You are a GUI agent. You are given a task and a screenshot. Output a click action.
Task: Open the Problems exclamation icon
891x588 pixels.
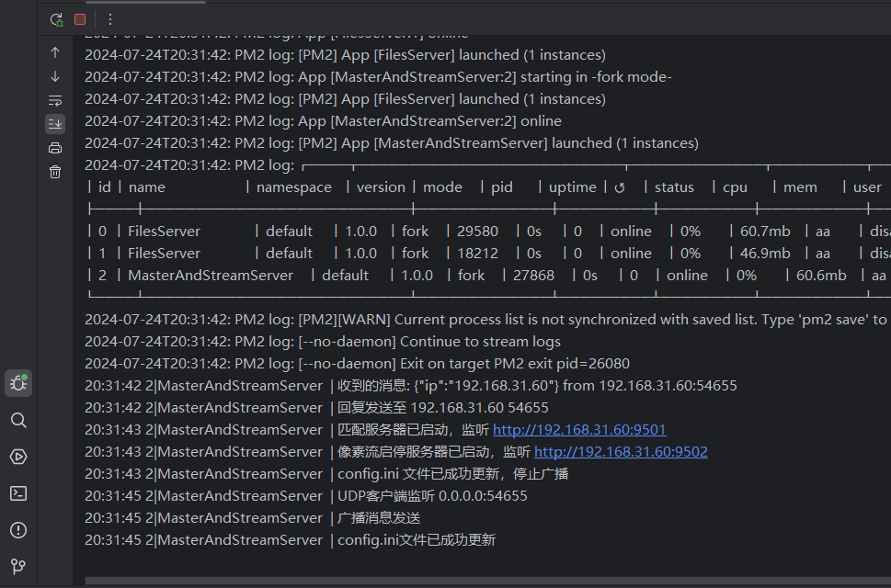point(18,530)
